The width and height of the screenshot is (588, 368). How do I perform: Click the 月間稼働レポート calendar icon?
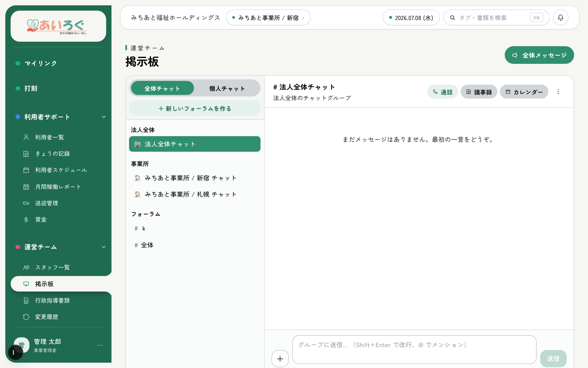pyautogui.click(x=26, y=187)
